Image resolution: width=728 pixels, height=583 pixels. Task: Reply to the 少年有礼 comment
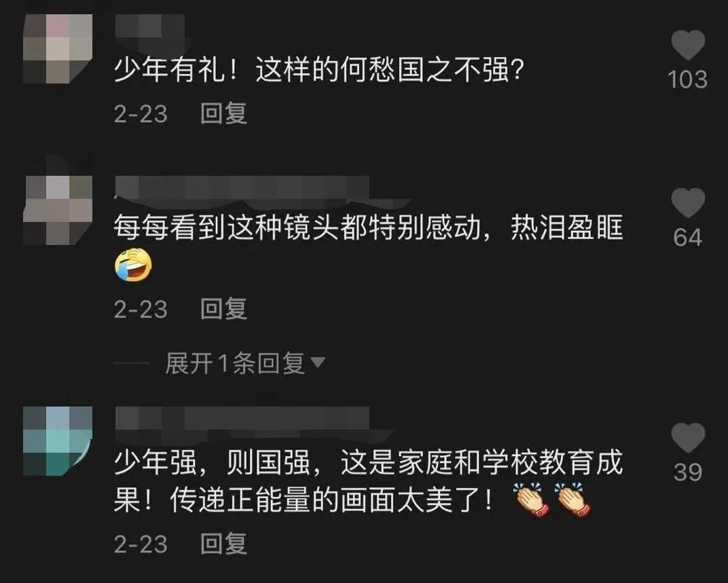(223, 113)
